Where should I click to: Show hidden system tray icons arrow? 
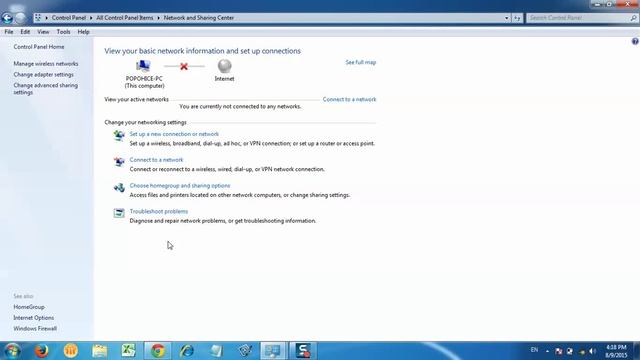coord(547,351)
